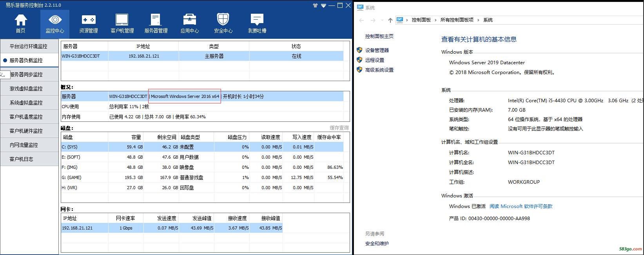The image size is (644, 255).
Task: Open 安全和维护 link
Action: point(377,244)
